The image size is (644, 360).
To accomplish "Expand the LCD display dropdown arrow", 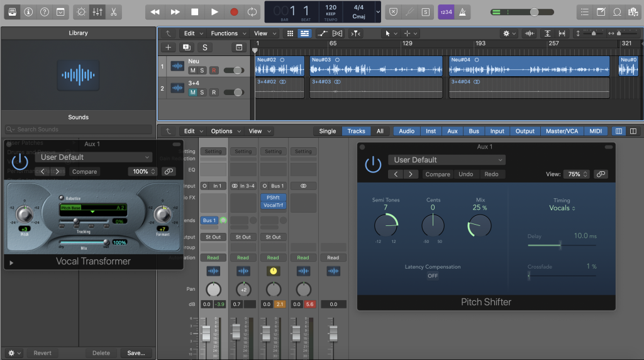I will coord(378,12).
